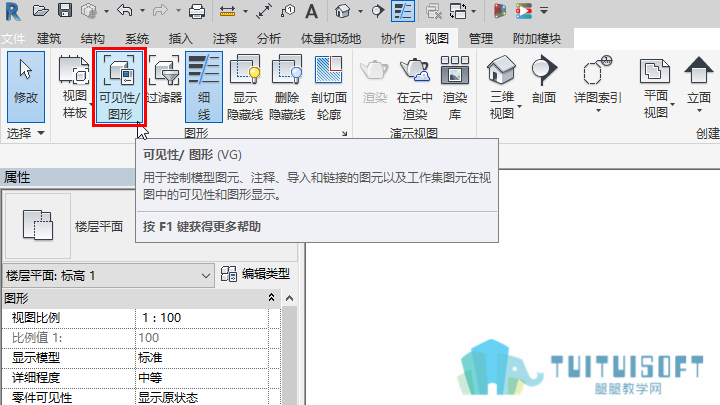This screenshot has height=405, width=720.
Task: Open Visibility/Graphics (可见性/图形) dialog
Action: pyautogui.click(x=119, y=87)
